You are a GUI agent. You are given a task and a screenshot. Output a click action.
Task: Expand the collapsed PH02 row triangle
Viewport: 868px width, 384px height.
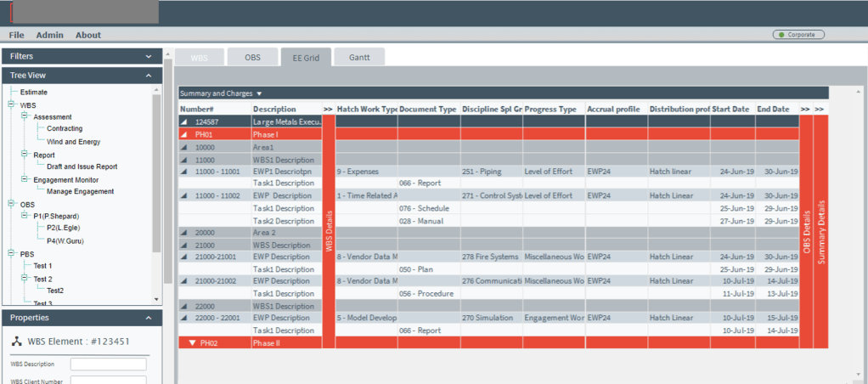[190, 343]
